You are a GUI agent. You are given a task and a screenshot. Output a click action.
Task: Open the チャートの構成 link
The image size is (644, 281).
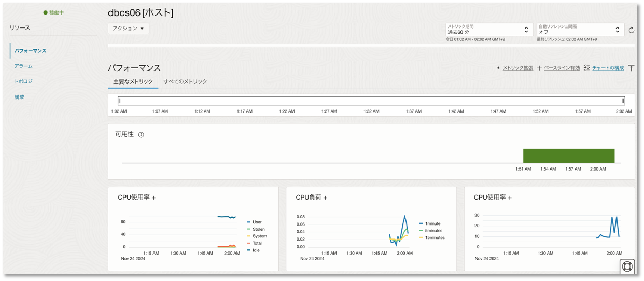pyautogui.click(x=608, y=68)
